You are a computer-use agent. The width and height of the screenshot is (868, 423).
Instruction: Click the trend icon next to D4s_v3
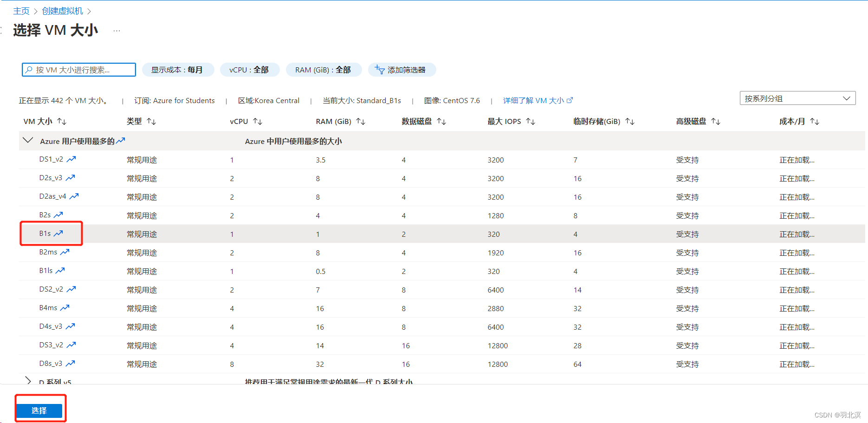(70, 326)
